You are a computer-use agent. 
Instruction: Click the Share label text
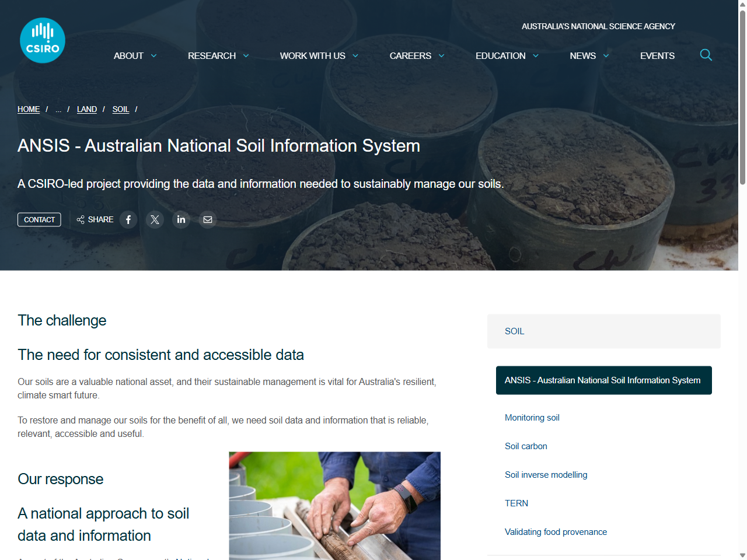[101, 219]
